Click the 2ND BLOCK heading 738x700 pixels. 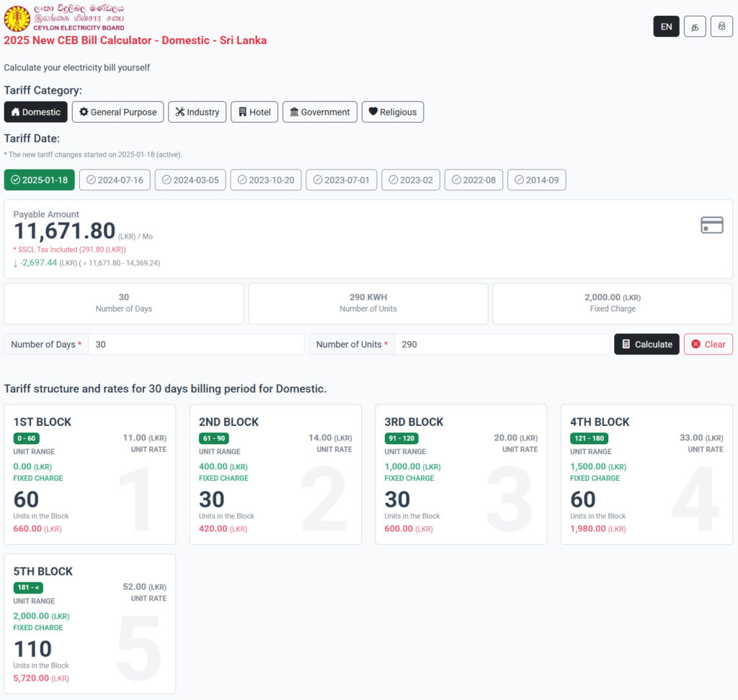(228, 422)
